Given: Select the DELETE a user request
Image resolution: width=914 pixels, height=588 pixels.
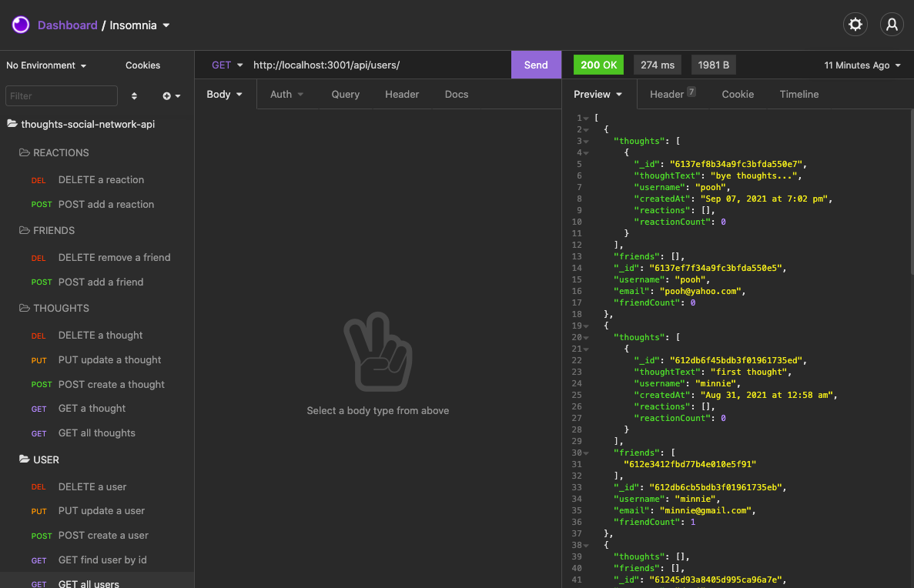Looking at the screenshot, I should pos(97,486).
